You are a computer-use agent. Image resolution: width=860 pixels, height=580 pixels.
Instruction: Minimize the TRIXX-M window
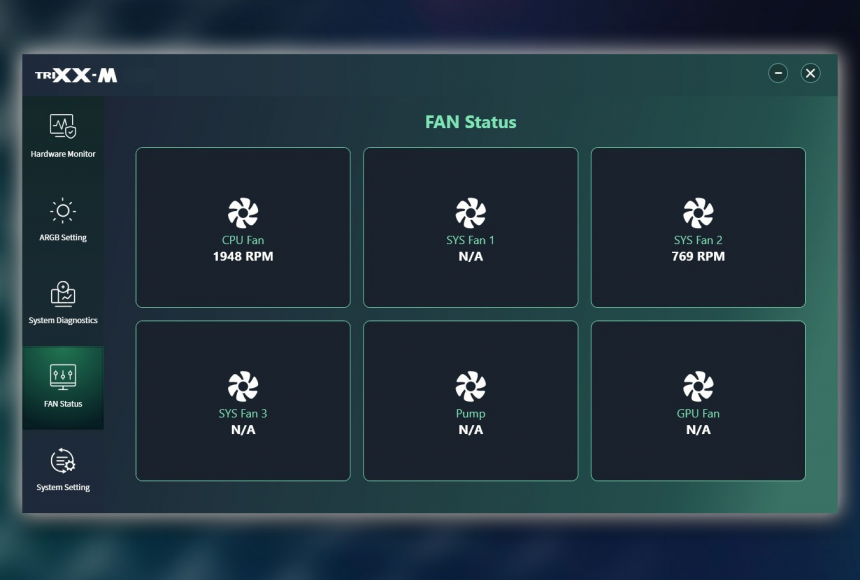pos(778,73)
